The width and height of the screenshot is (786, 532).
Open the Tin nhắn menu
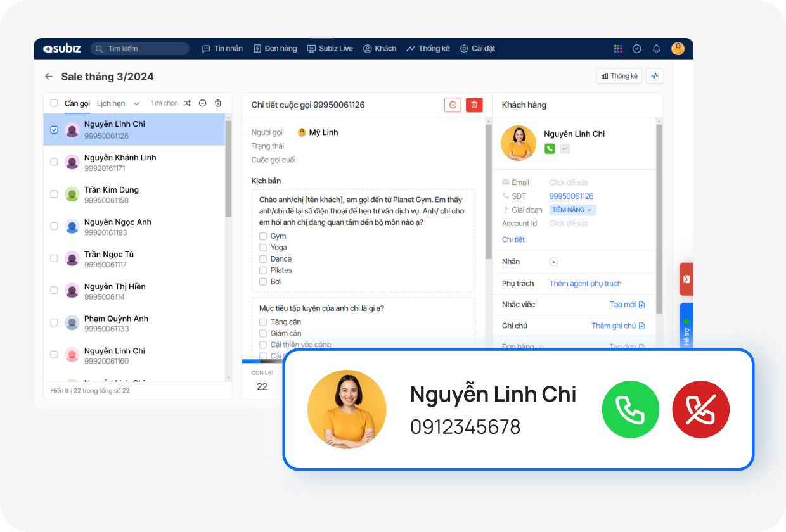point(222,49)
